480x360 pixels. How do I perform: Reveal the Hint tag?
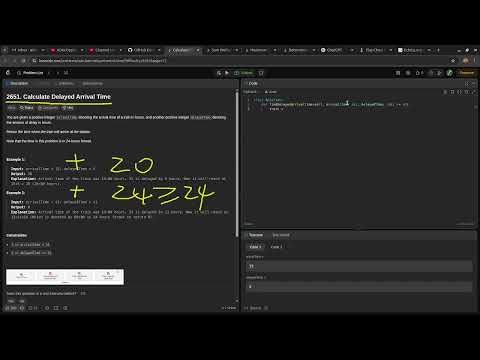(68, 108)
